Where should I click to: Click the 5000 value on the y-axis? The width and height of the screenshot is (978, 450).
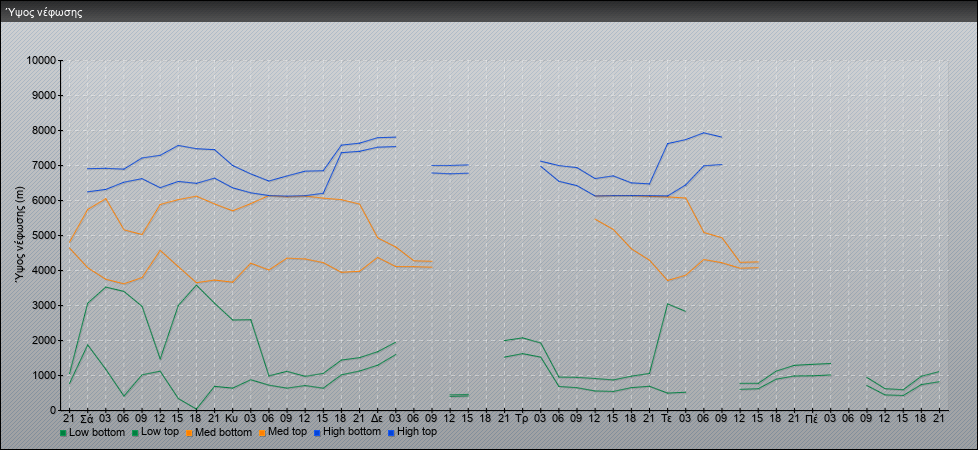click(x=44, y=235)
